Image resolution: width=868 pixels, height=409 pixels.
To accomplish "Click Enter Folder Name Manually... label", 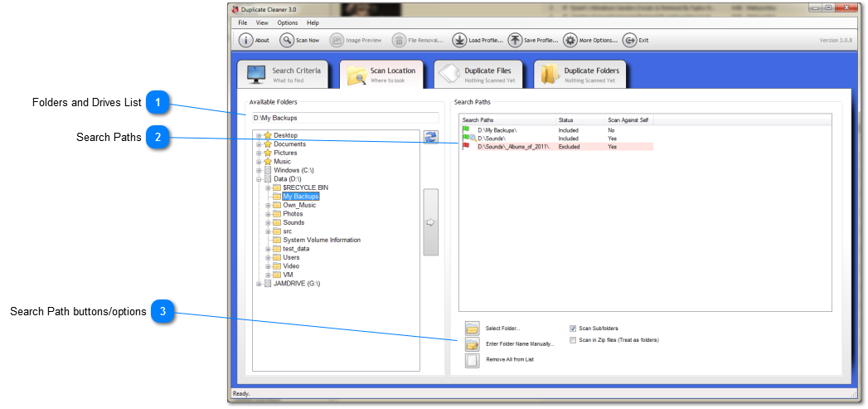I will 520,344.
